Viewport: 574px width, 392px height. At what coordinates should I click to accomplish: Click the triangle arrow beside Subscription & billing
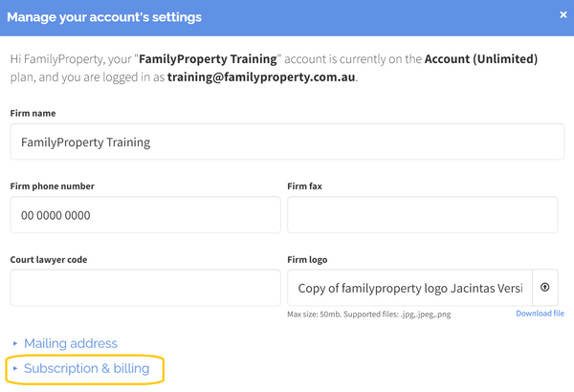[15, 368]
